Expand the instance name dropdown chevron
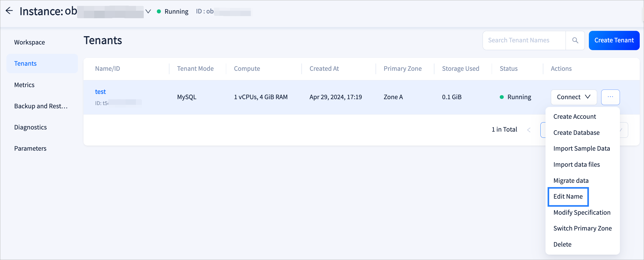 click(x=148, y=11)
